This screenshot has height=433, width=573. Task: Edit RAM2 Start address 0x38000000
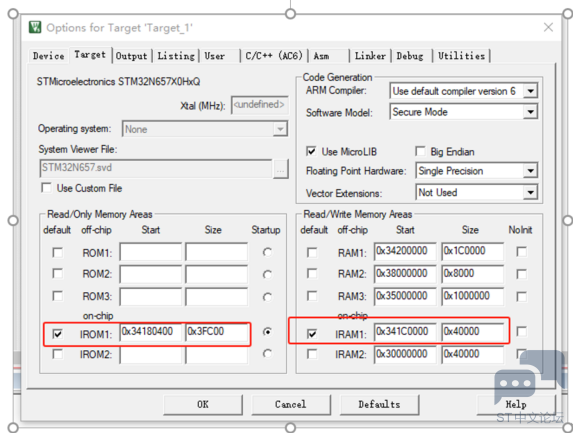point(405,274)
